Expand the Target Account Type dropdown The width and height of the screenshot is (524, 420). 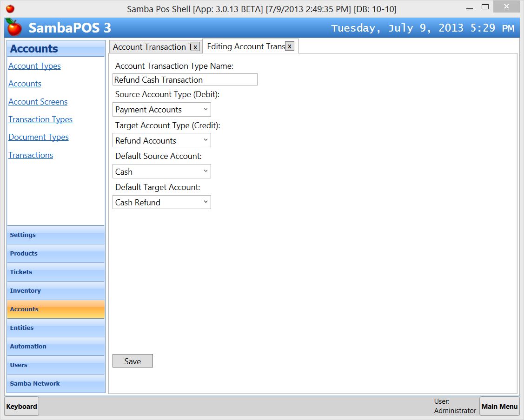point(161,140)
